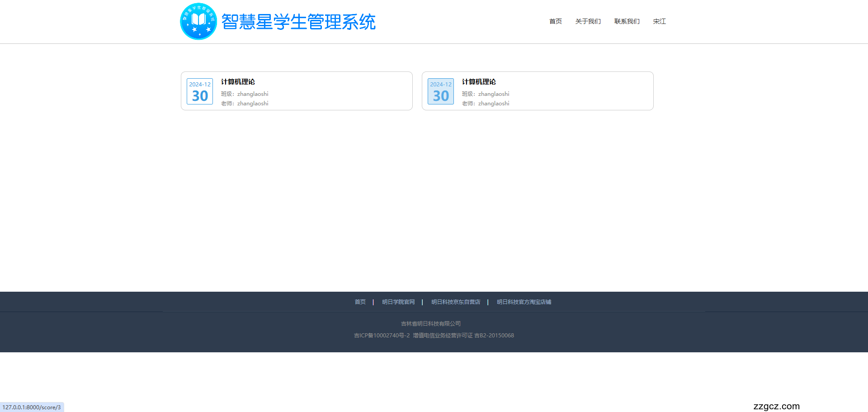Click the left card teacher name zhanglaoshi
This screenshot has height=412, width=868.
pyautogui.click(x=252, y=103)
